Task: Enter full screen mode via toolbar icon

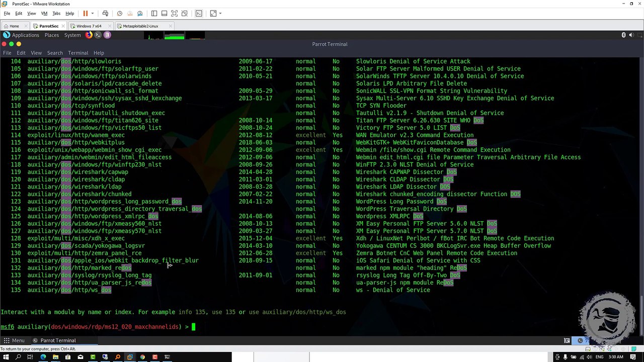Action: click(x=174, y=14)
